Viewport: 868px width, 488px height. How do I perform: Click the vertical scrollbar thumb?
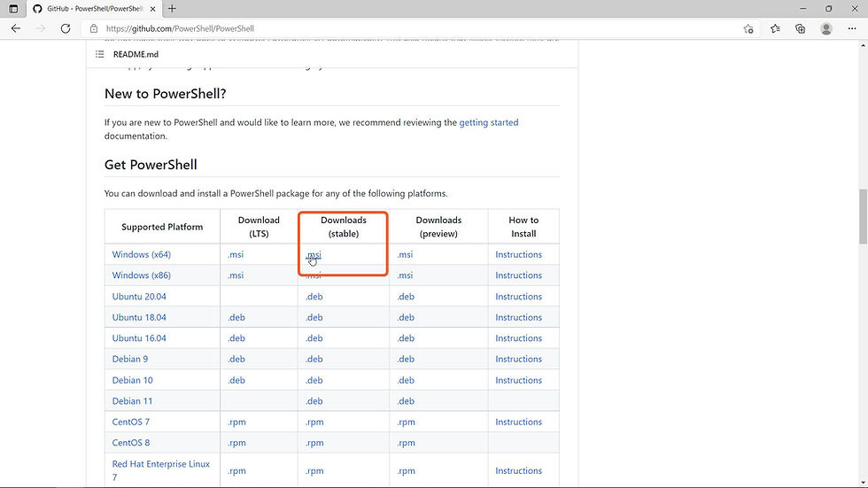[863, 216]
